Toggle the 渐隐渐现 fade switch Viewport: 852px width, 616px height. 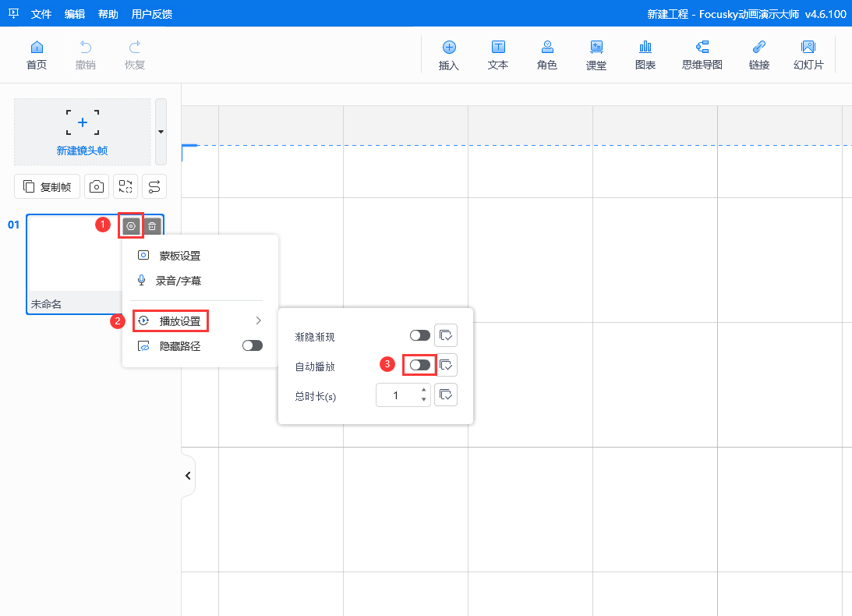[x=419, y=335]
